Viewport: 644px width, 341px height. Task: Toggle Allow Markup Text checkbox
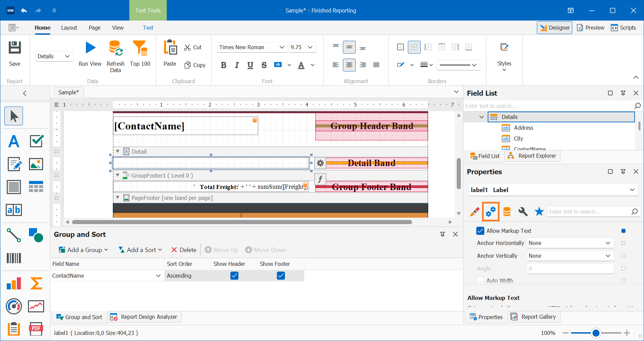click(x=480, y=231)
